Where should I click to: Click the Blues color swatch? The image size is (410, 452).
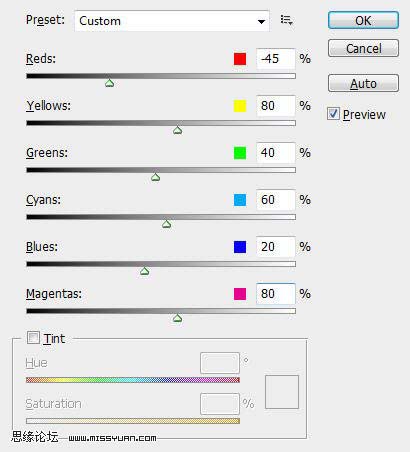pyautogui.click(x=240, y=247)
